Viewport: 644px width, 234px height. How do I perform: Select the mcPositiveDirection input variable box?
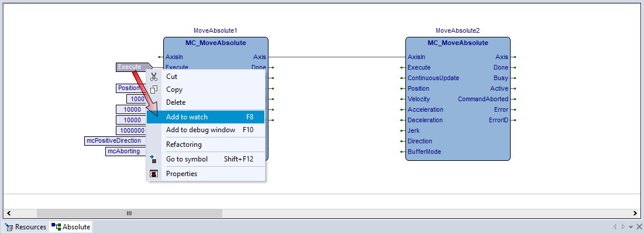[115, 141]
